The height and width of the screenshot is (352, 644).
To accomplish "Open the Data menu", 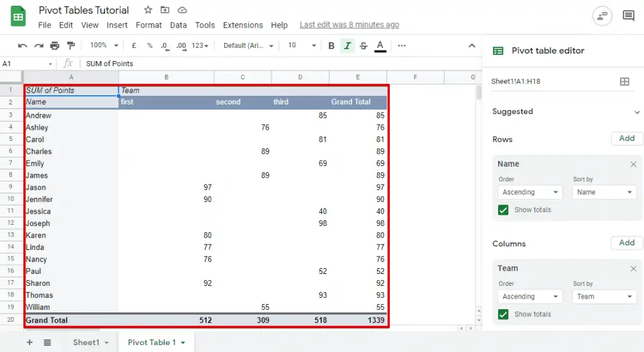I will click(178, 25).
